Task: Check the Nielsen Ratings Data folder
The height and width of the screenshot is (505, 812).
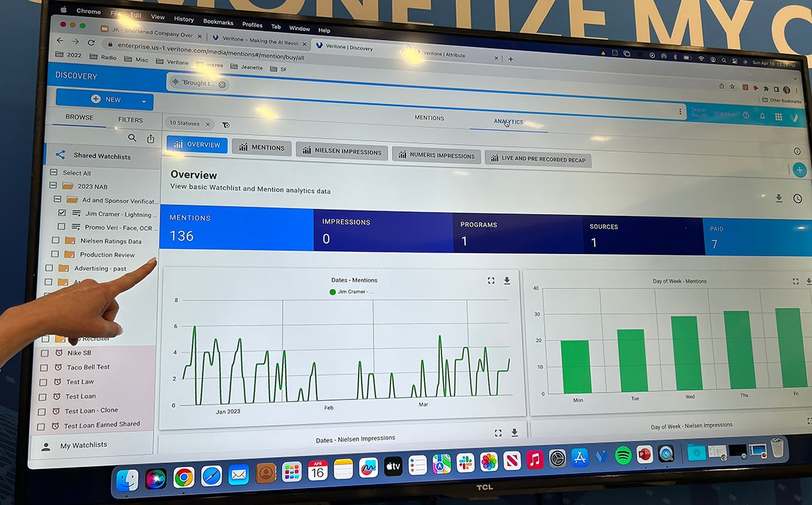Action: pyautogui.click(x=55, y=240)
